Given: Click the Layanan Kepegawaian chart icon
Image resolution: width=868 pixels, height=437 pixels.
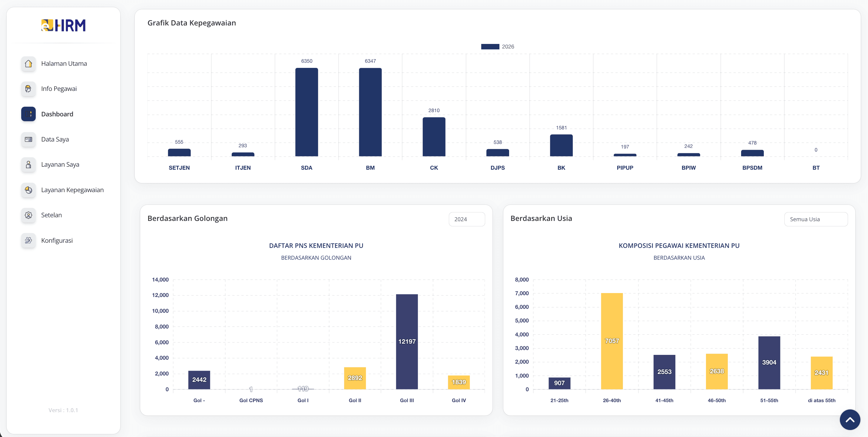Looking at the screenshot, I should pyautogui.click(x=28, y=190).
